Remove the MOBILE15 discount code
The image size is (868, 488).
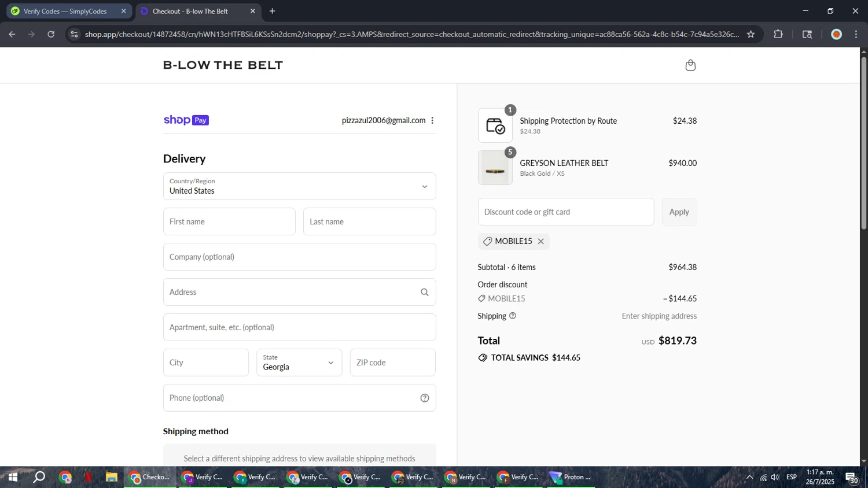pos(541,241)
